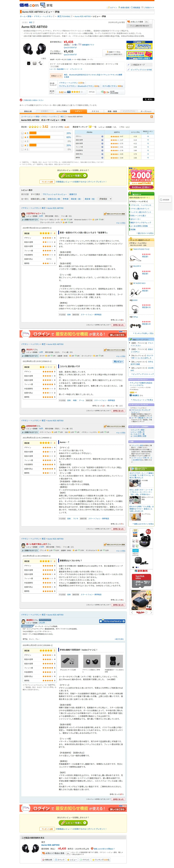Filter reviews by 1-star checkbox
The height and width of the screenshot is (868, 174).
click(x=22, y=149)
